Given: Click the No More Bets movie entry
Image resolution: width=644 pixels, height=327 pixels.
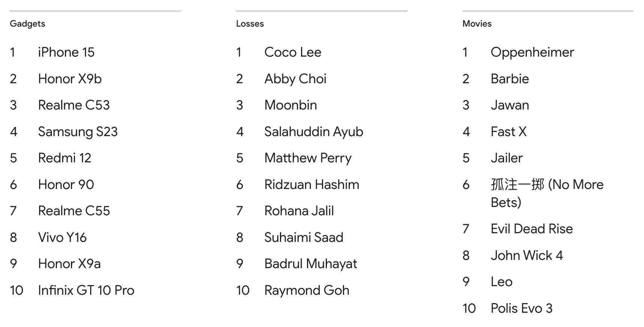Looking at the screenshot, I should click(547, 193).
